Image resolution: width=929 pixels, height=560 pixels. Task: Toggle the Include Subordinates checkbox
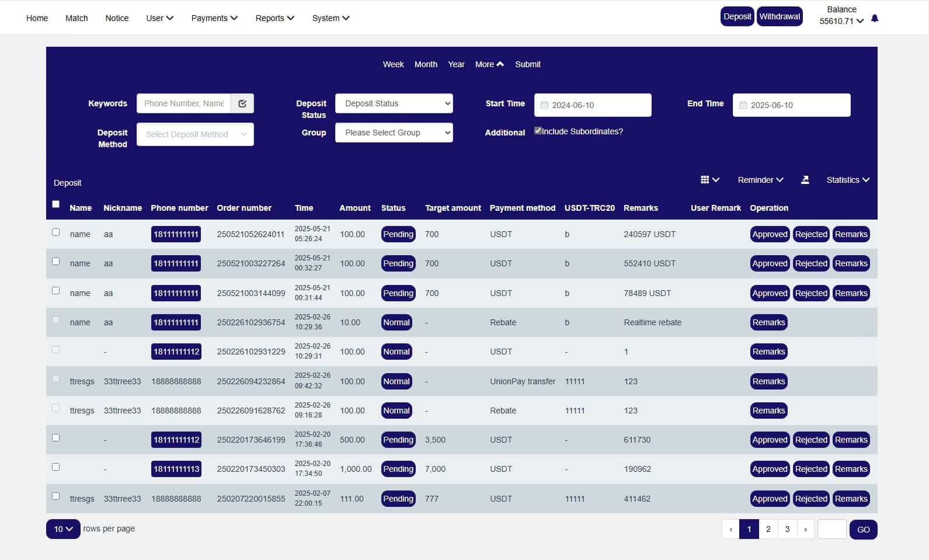pos(538,131)
